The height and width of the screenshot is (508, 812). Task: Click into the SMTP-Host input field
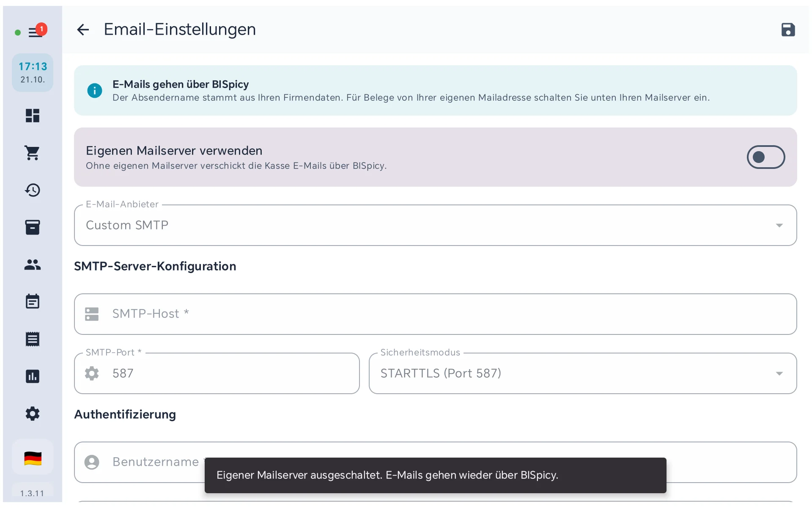[x=435, y=314]
